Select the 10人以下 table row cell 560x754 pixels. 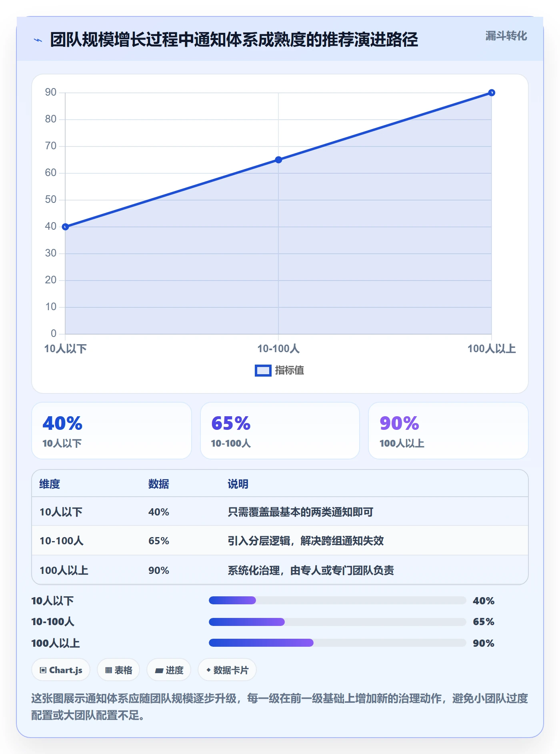coord(61,512)
